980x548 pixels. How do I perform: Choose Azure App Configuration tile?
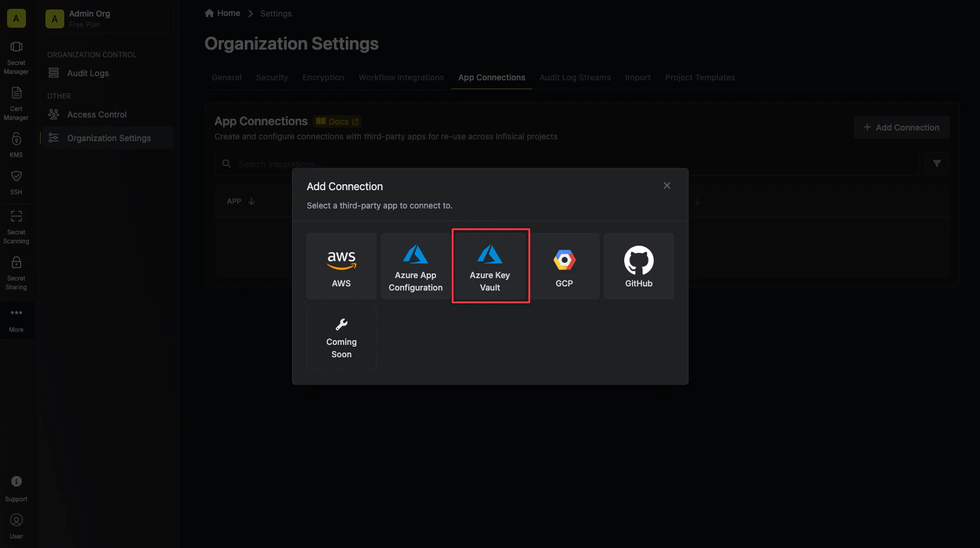tap(415, 266)
